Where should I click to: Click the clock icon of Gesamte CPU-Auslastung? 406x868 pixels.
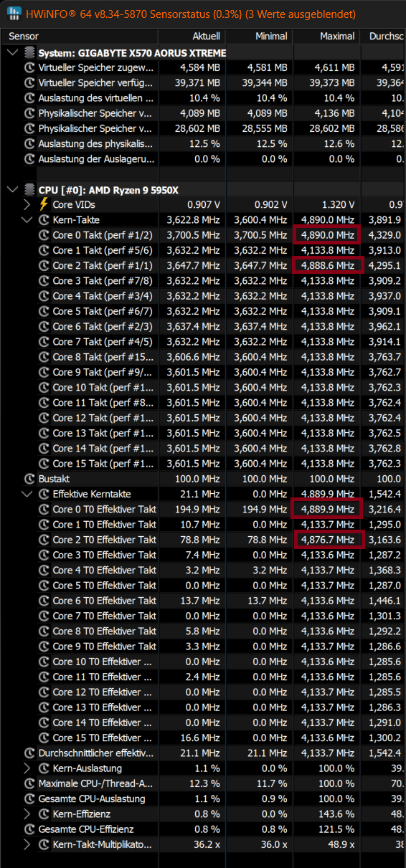[29, 798]
